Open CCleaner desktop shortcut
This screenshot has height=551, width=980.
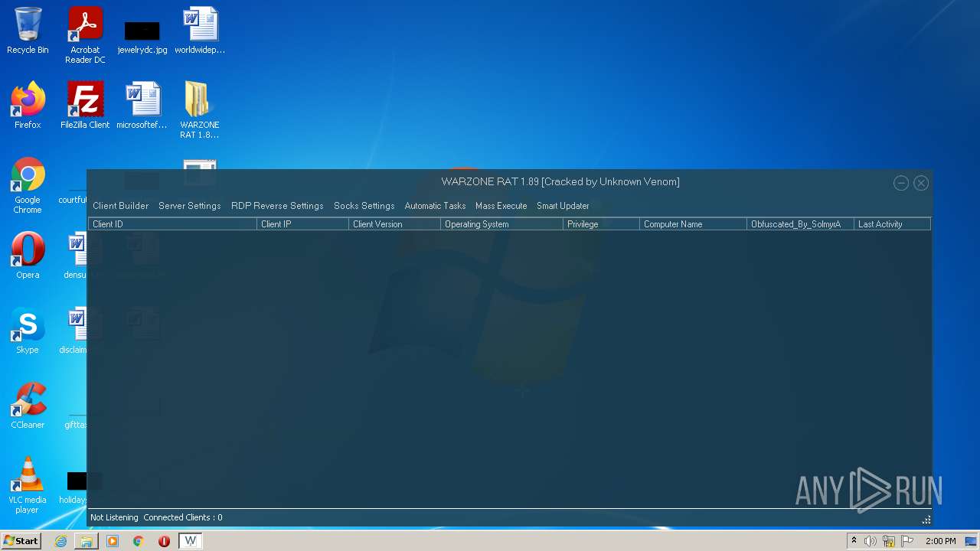pos(28,406)
